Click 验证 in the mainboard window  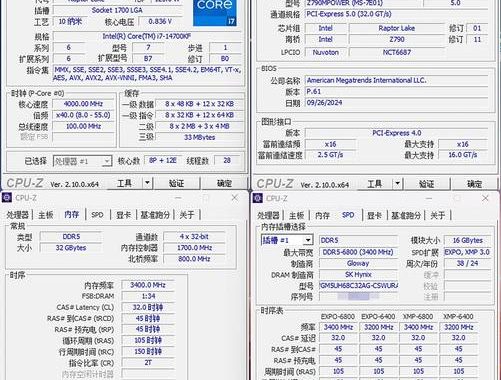[427, 183]
